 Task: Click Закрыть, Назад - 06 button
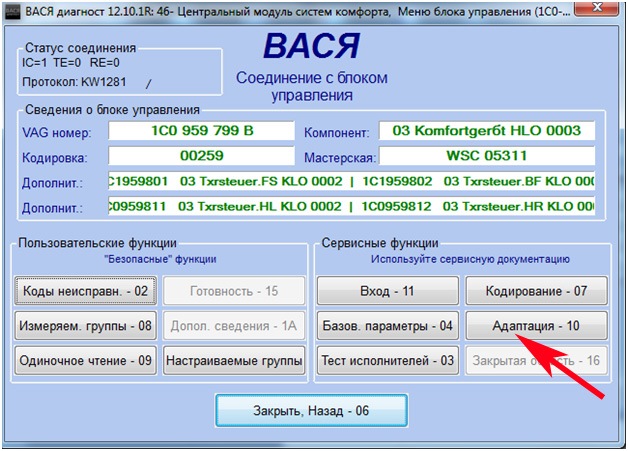(x=311, y=410)
